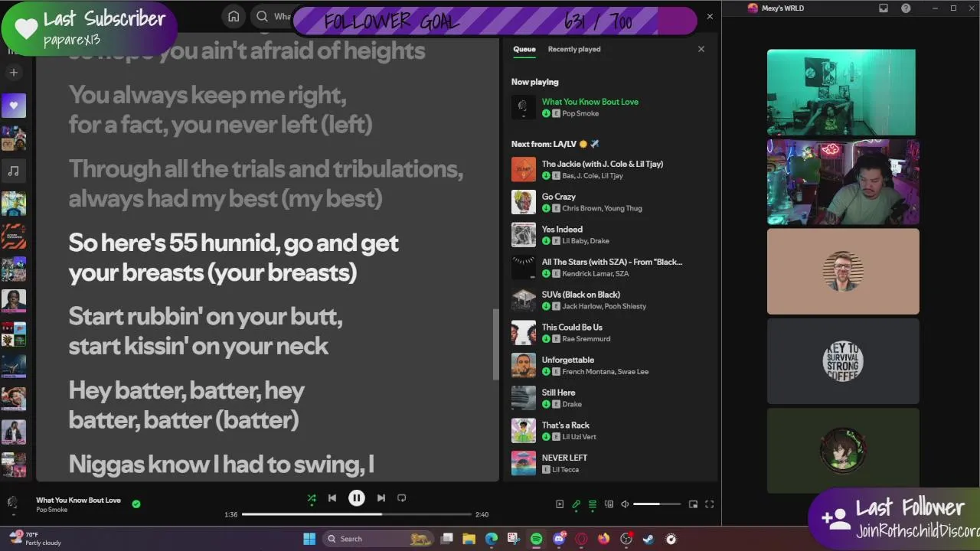Open Steam from the taskbar

point(648,539)
